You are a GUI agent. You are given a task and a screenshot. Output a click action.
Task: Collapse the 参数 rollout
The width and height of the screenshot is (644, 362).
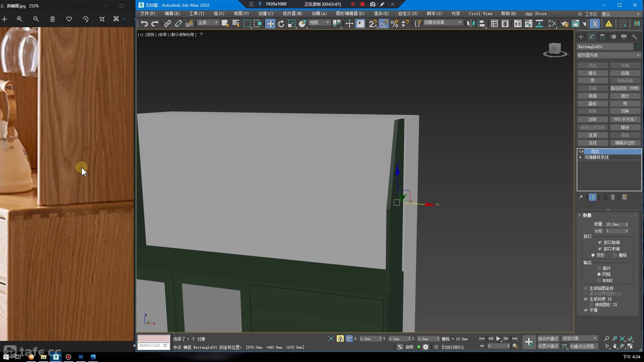coord(579,215)
